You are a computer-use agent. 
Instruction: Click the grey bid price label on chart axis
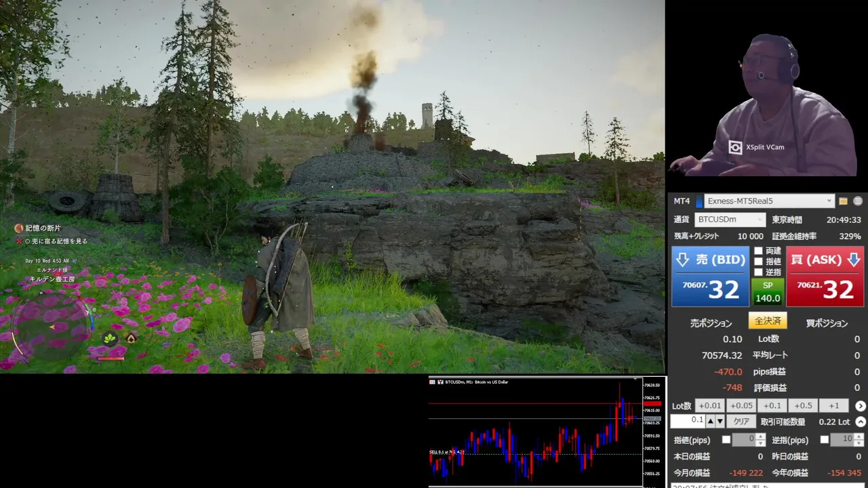click(652, 419)
